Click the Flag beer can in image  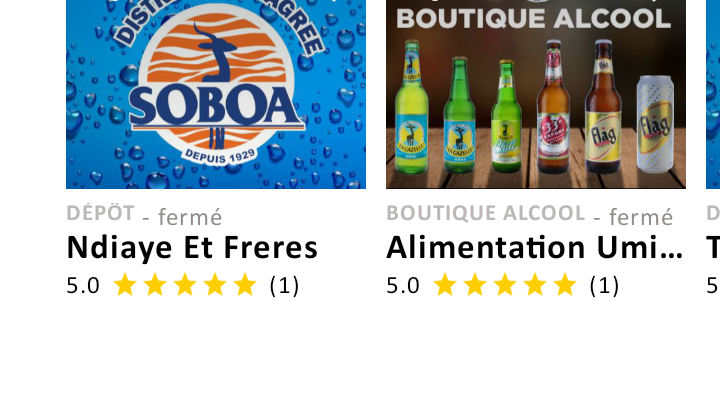(x=655, y=124)
